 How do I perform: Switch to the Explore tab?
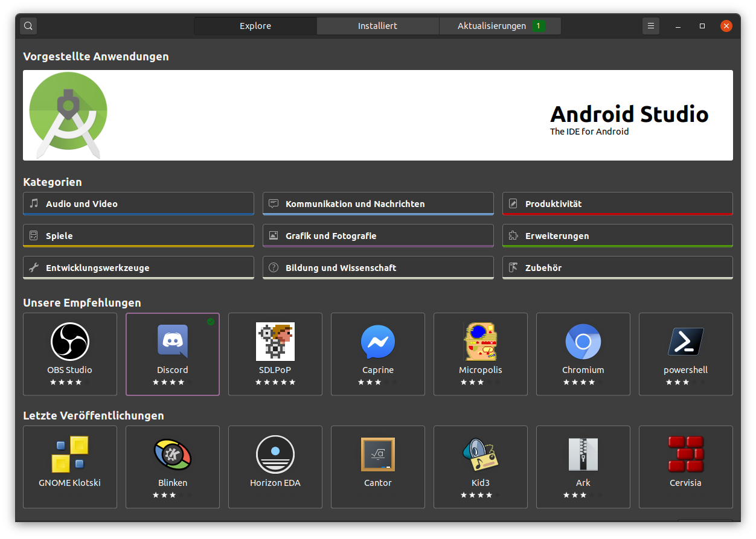point(255,26)
